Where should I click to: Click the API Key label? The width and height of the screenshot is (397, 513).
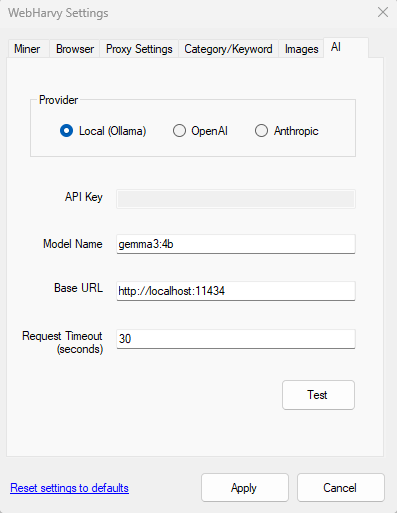pos(84,197)
